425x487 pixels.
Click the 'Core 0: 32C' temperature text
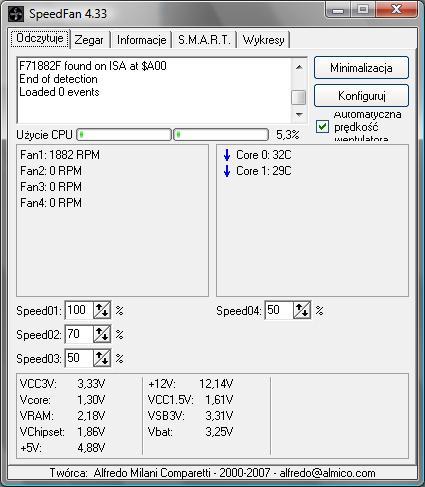tap(264, 155)
